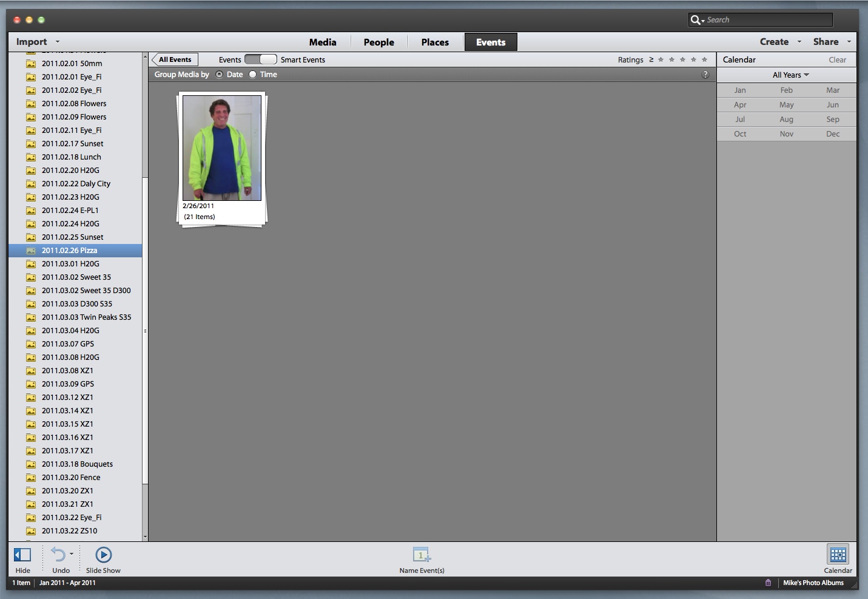Viewport: 868px width, 599px height.
Task: Open the Share dropdown arrow
Action: [849, 42]
